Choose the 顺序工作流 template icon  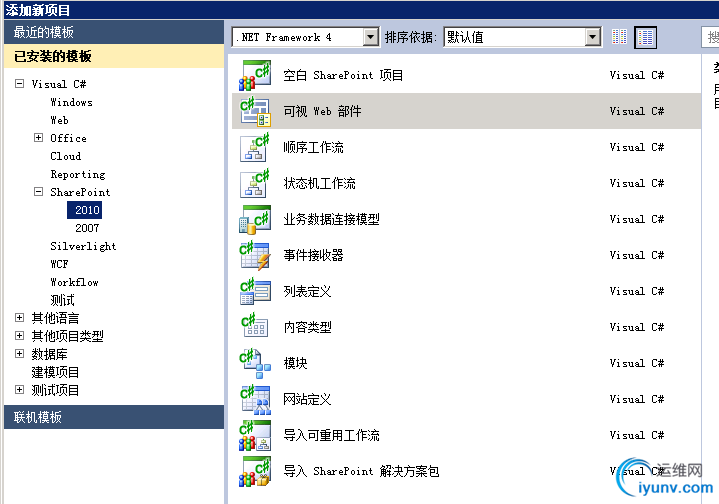[x=255, y=147]
